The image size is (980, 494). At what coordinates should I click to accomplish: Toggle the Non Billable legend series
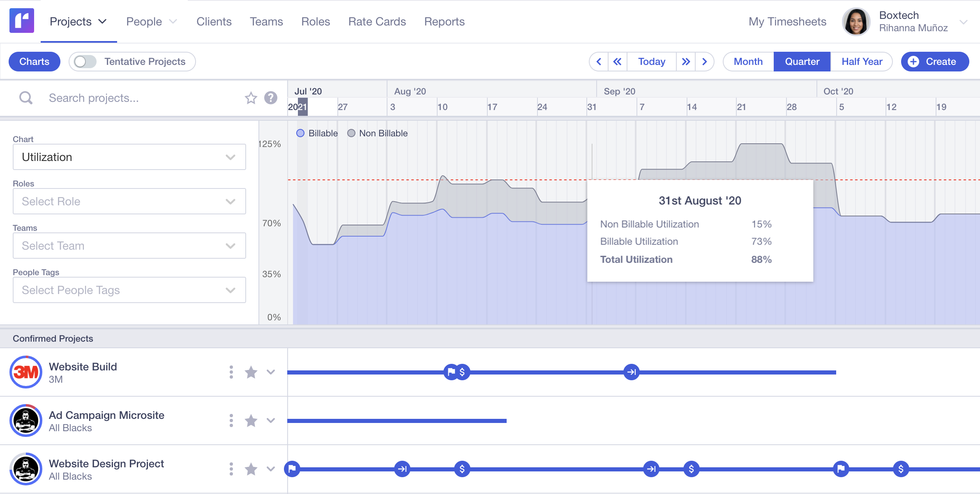coord(377,133)
